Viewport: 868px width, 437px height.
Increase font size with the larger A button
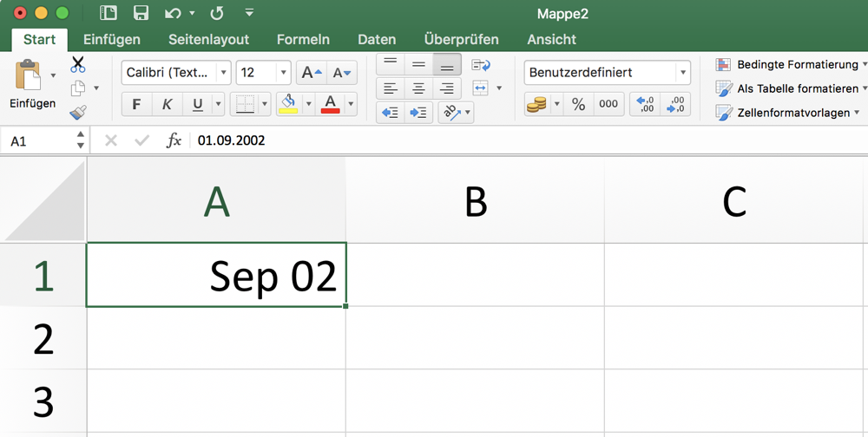coord(312,73)
